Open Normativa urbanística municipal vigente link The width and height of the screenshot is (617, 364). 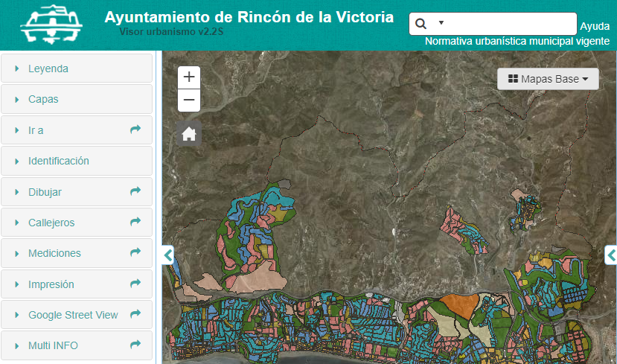[517, 41]
